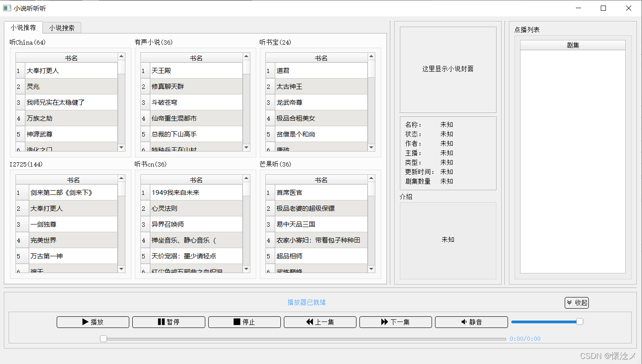Switch to the 小说搜索 tab

point(62,28)
